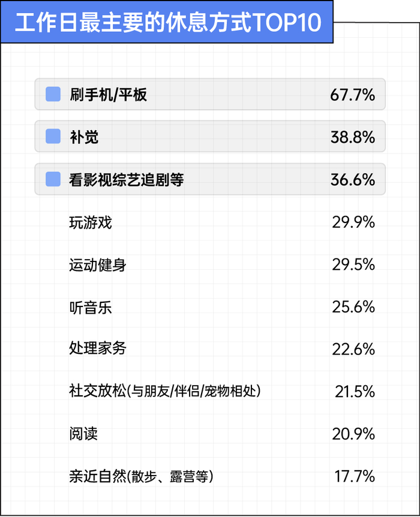Click the 38.8% value

pos(352,137)
